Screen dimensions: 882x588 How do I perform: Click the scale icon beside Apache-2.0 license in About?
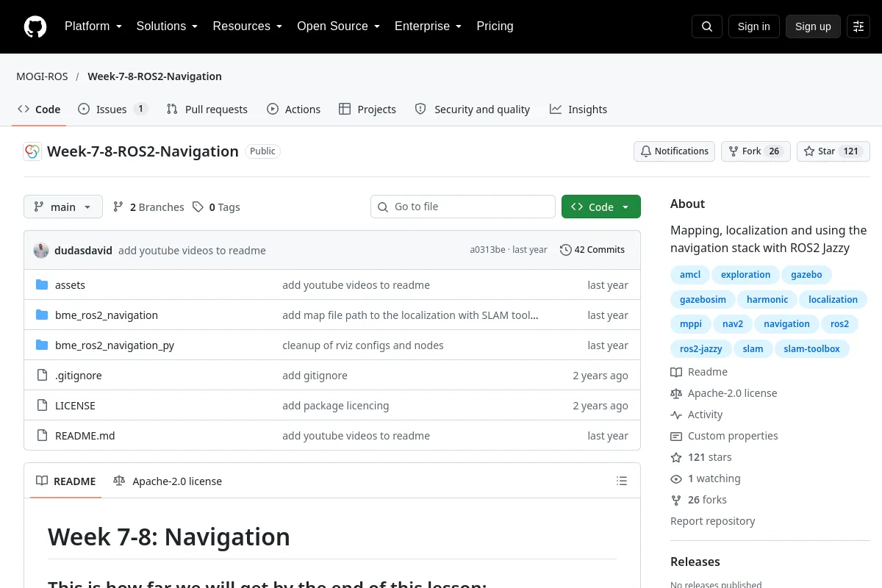pyautogui.click(x=676, y=393)
